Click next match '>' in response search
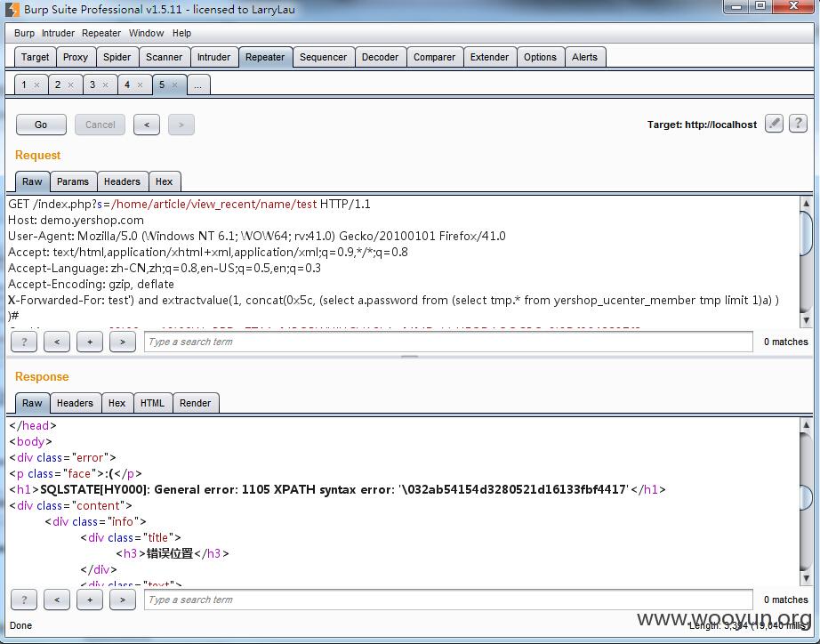The image size is (820, 644). pos(123,600)
